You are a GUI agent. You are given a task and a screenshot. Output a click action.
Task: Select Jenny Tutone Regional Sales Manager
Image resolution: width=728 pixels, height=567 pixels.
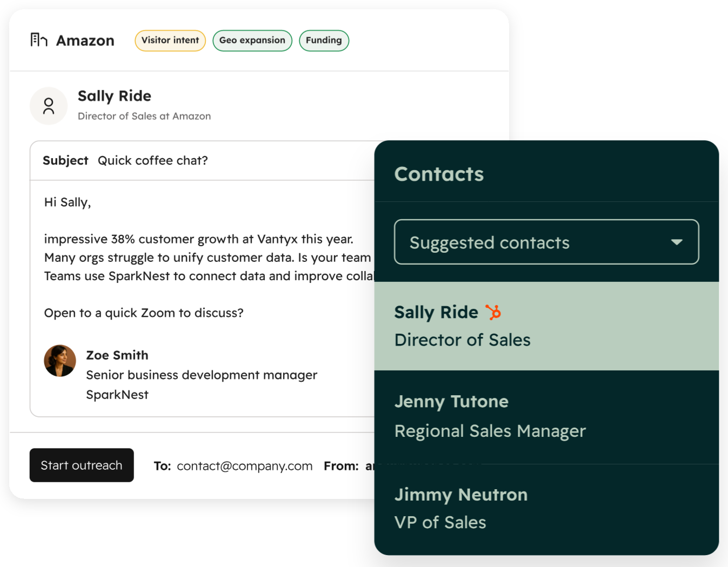546,417
